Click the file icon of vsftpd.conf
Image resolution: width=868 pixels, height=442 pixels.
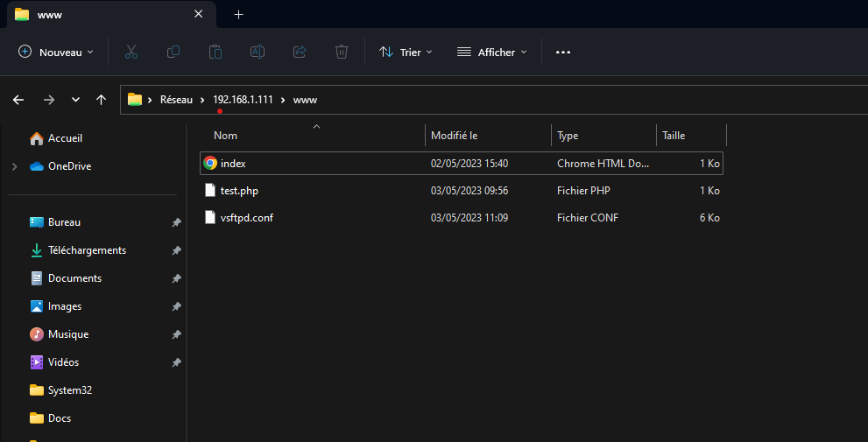[x=210, y=217]
